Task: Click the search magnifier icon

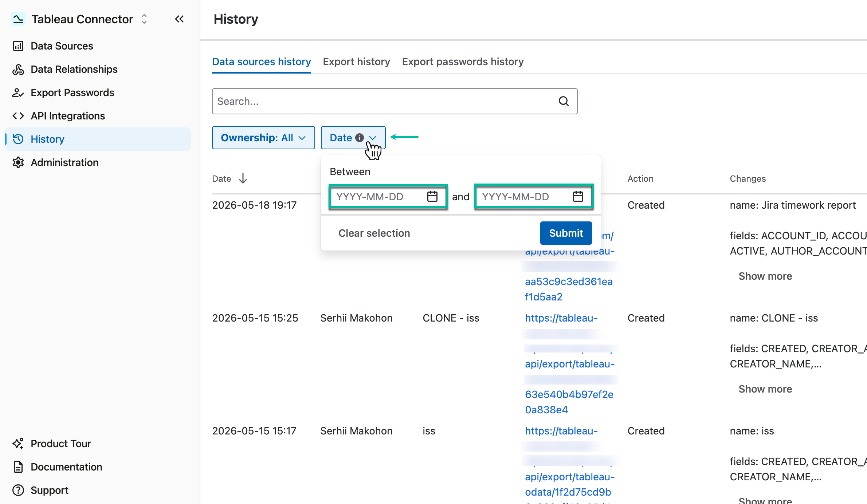Action: 564,101
